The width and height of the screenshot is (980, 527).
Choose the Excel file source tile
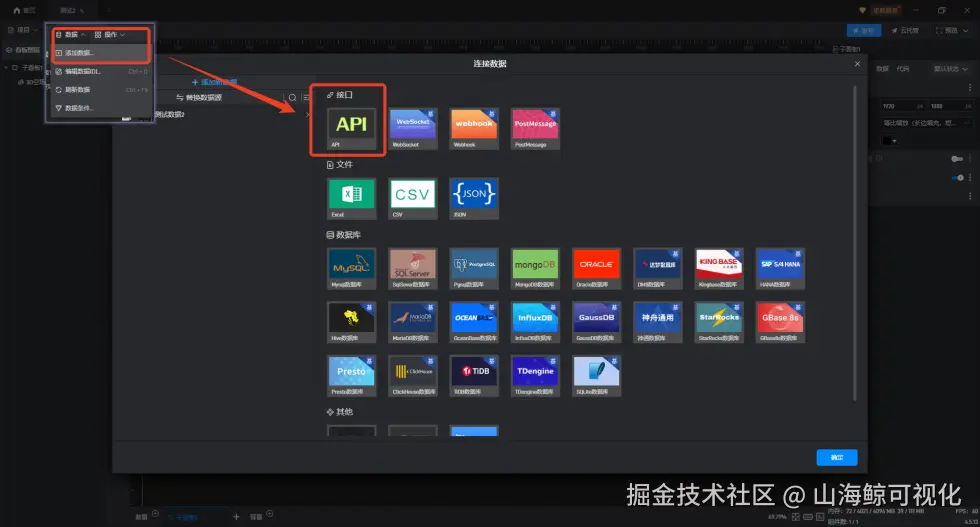(352, 199)
